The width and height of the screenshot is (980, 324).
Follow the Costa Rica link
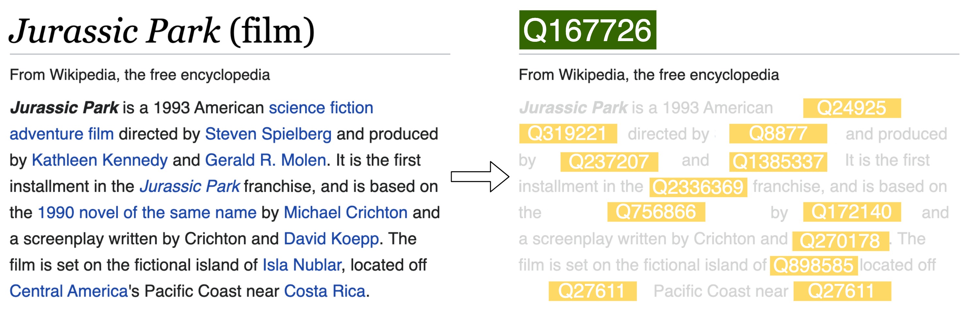[324, 292]
